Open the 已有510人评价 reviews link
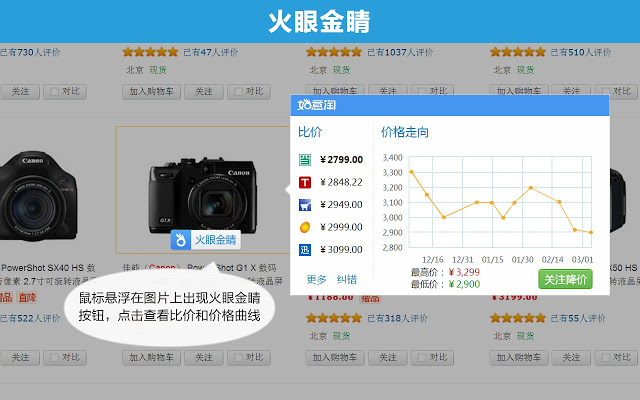Image resolution: width=640 pixels, height=400 pixels. click(581, 52)
